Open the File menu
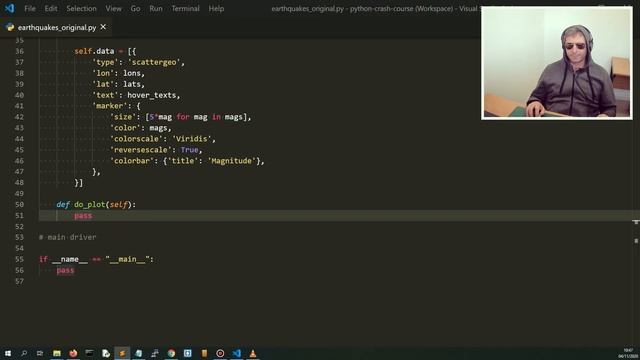 (30, 8)
